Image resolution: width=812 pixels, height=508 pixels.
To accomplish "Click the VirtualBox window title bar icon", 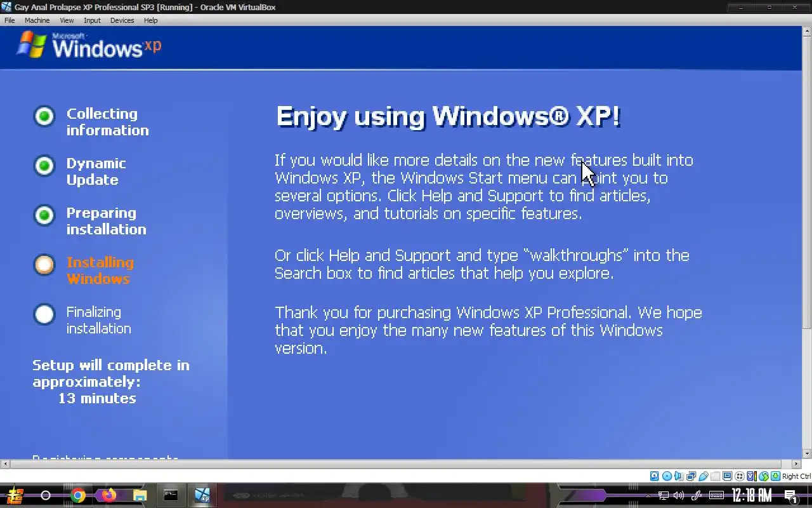I will 7,7.
